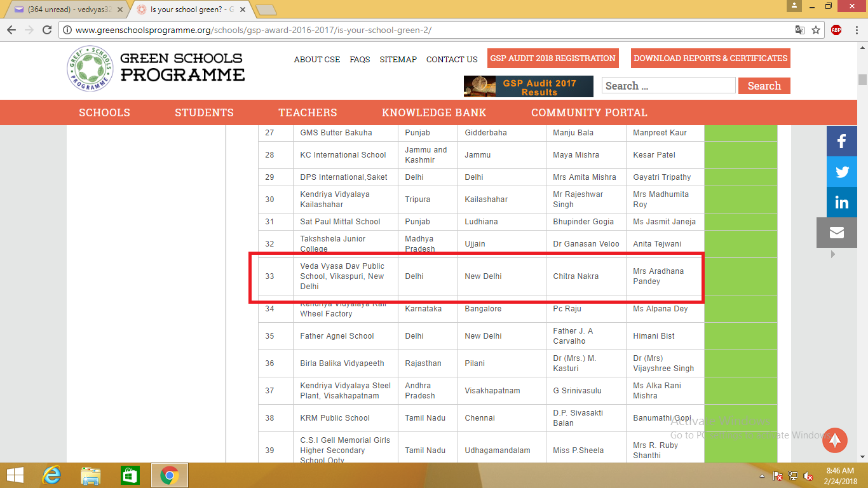Open the KNOWLEDGE BANK menu

point(434,112)
